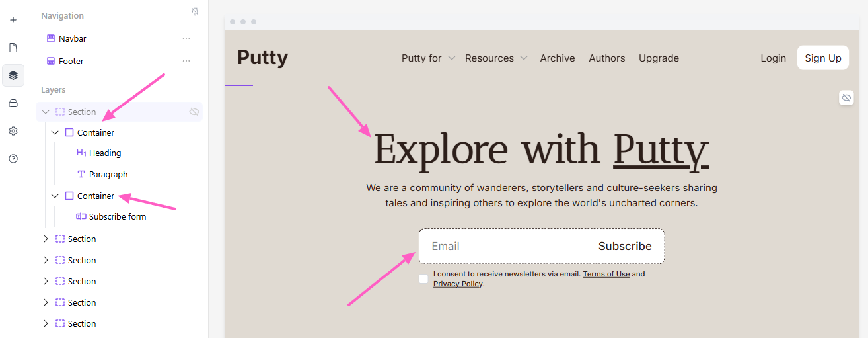Click the help question mark icon
The image size is (868, 338).
[13, 159]
